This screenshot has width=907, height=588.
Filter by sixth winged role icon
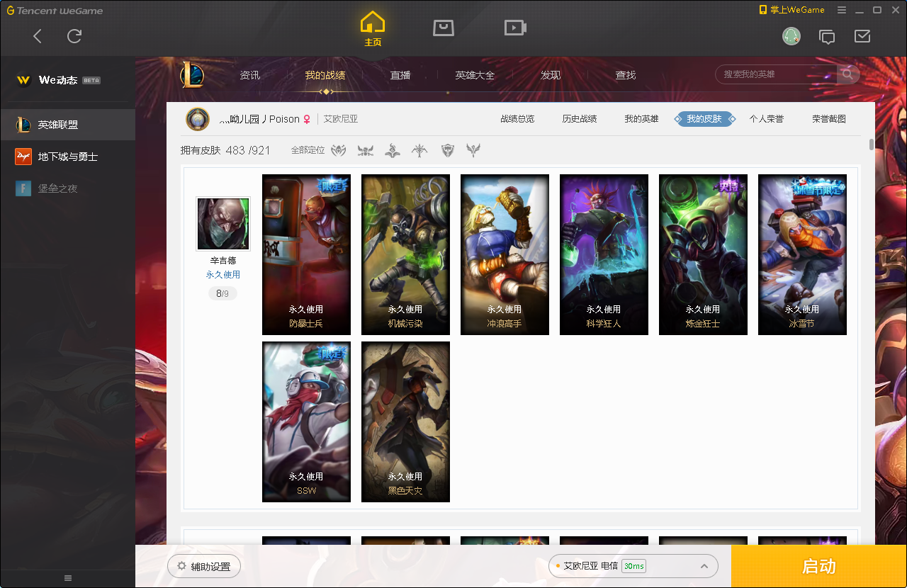tap(473, 150)
